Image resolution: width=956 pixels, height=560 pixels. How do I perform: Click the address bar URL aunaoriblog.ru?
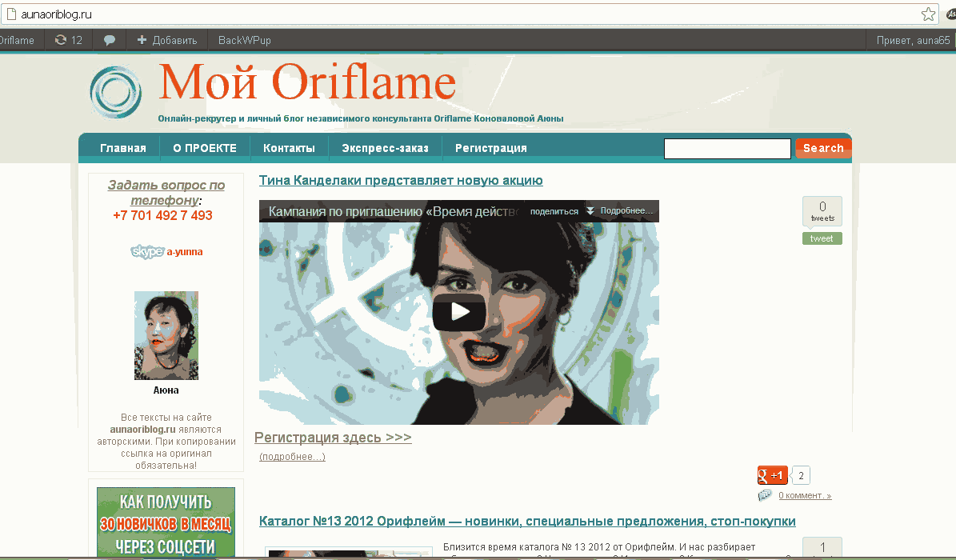click(x=56, y=14)
